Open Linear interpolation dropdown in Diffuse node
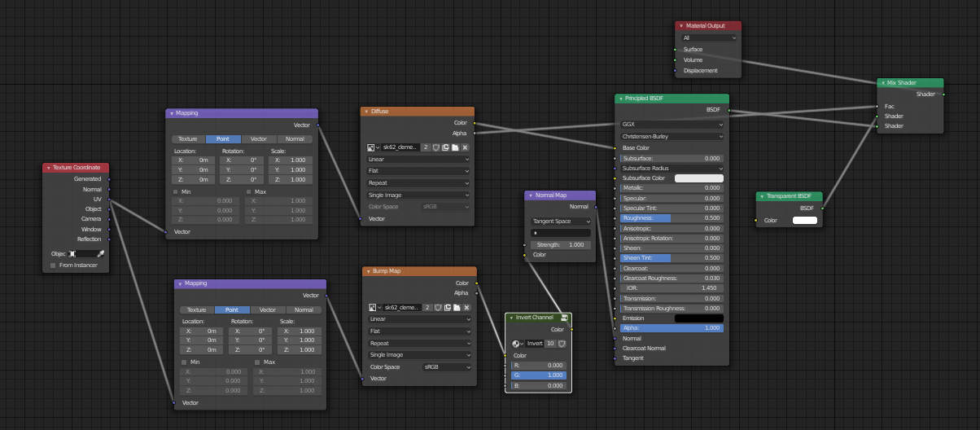The width and height of the screenshot is (980, 430). (x=418, y=160)
